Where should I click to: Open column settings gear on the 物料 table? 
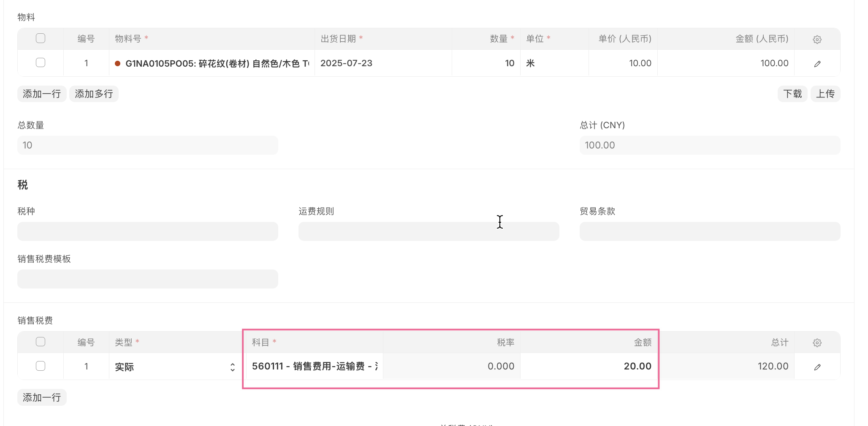(x=817, y=39)
